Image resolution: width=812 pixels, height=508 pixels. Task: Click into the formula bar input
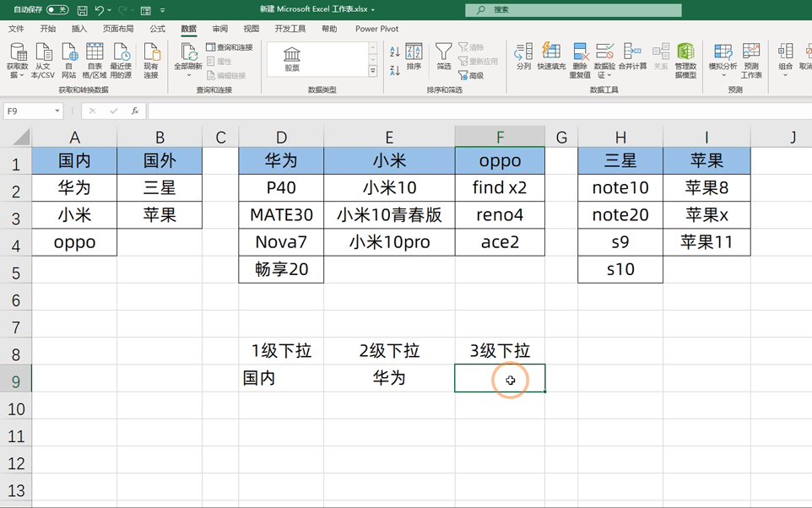[479, 111]
